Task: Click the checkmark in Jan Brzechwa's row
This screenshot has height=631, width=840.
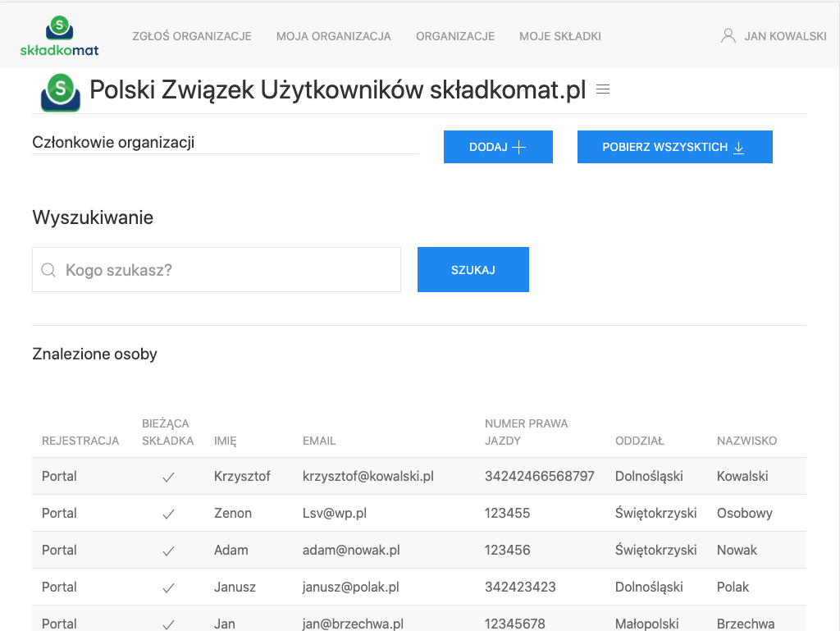Action: coord(168,624)
